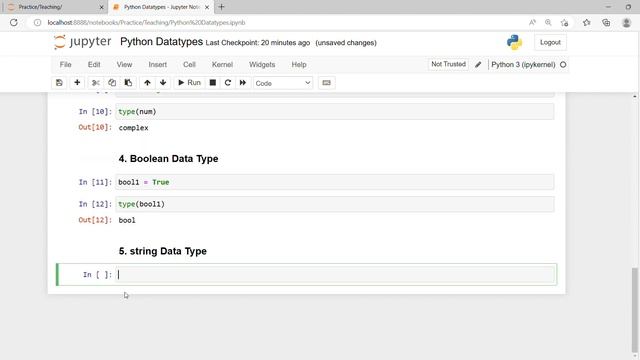Open the cell type Code dropdown

283,83
